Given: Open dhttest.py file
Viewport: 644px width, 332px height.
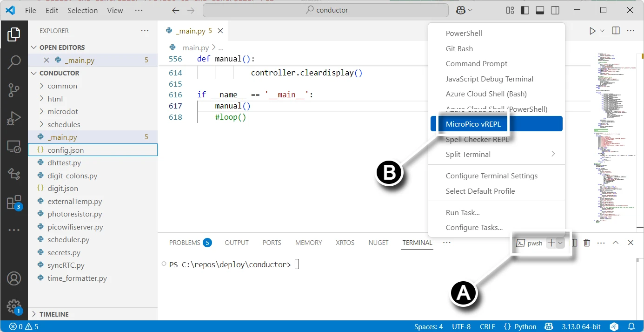Looking at the screenshot, I should coord(93,163).
